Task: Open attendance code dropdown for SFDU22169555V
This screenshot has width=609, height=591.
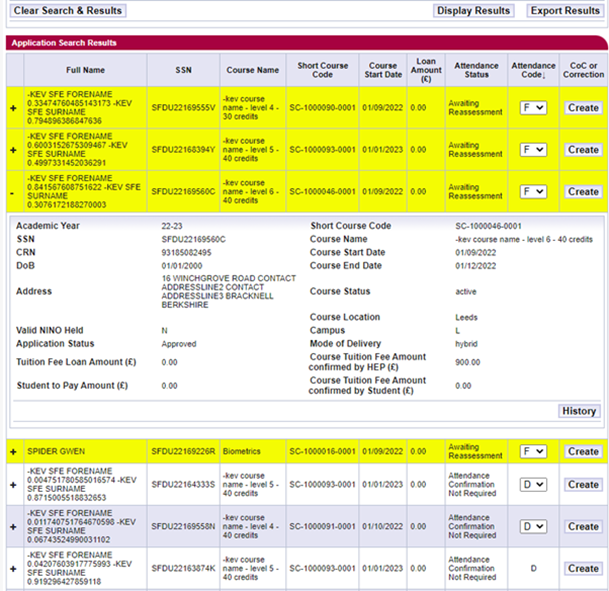Action: pyautogui.click(x=532, y=108)
